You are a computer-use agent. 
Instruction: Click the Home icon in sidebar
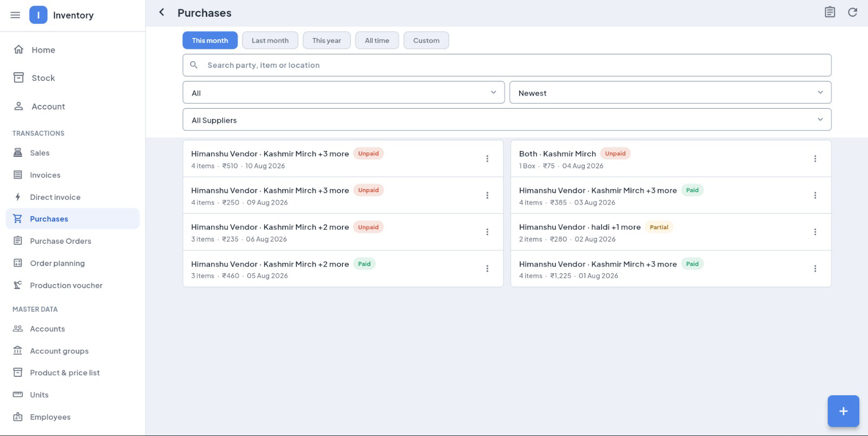pos(18,49)
